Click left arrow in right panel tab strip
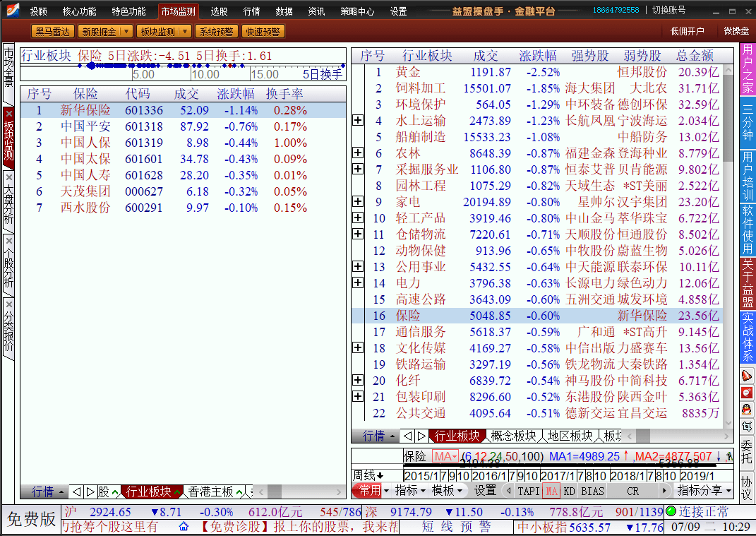This screenshot has height=536, width=756. [x=407, y=436]
